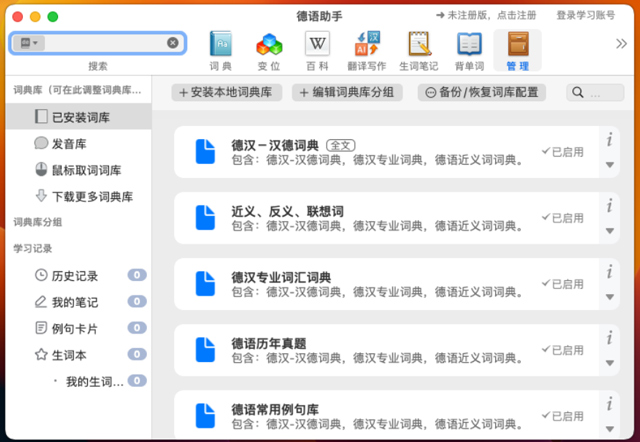Click file icon of 德语历年真题
This screenshot has width=640, height=442.
[x=205, y=350]
